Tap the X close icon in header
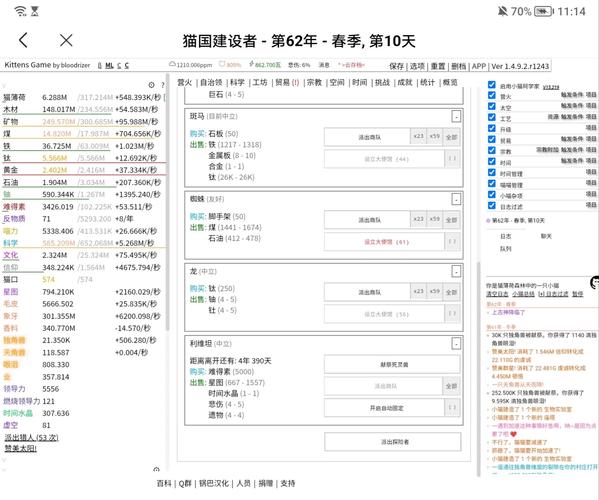This screenshot has height=500, width=599. click(x=66, y=40)
